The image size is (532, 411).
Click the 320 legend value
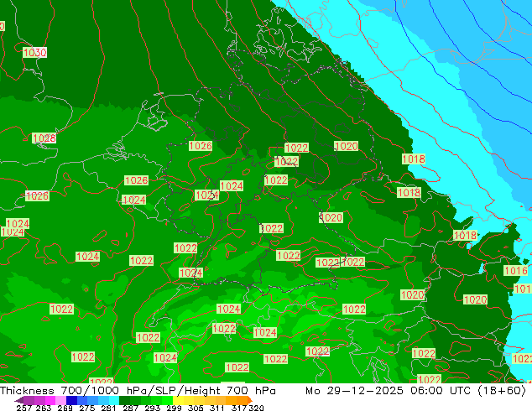click(256, 408)
